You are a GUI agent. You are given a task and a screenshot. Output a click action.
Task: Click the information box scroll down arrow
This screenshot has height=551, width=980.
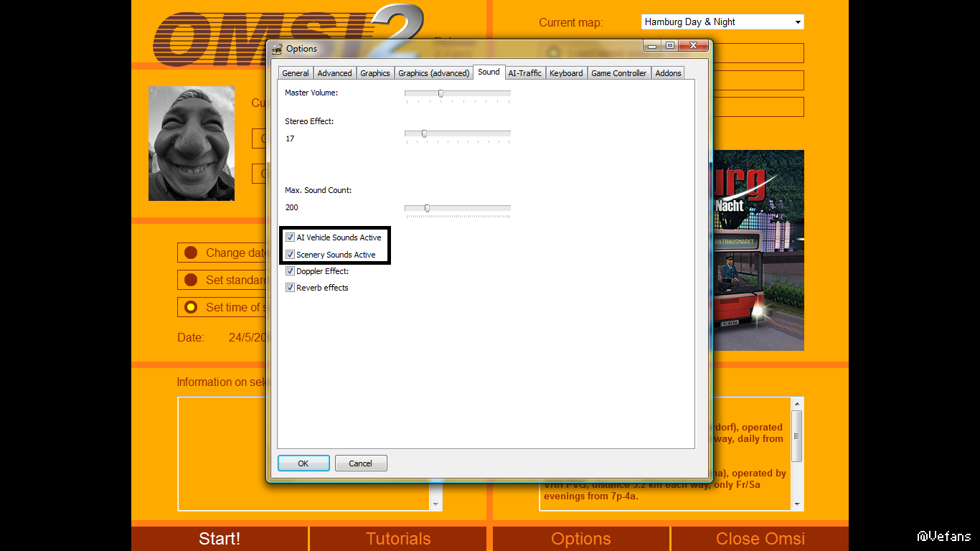[436, 504]
